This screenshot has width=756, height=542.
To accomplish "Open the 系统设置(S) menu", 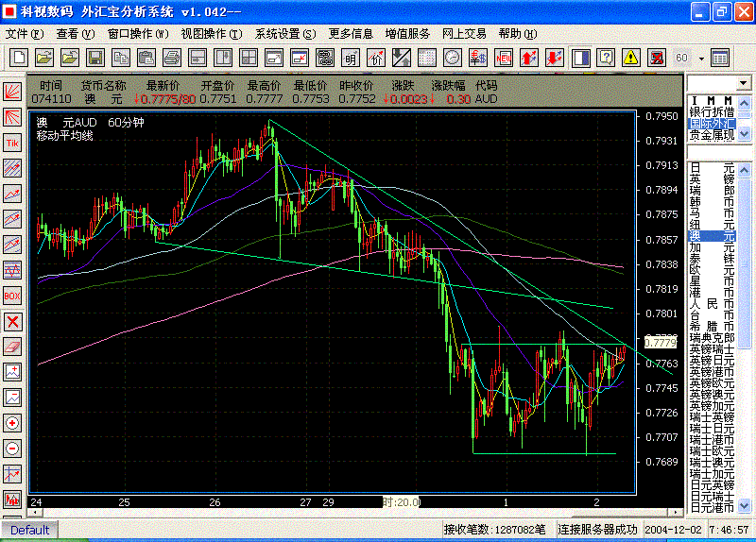I will coord(285,34).
